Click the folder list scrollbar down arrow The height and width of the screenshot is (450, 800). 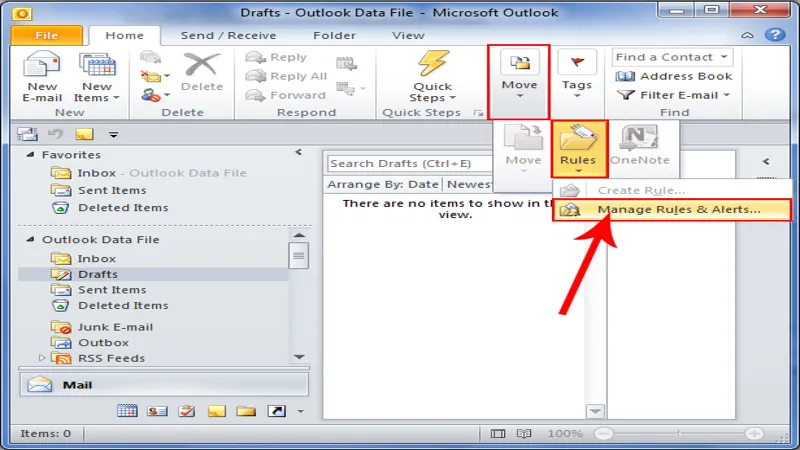point(299,357)
